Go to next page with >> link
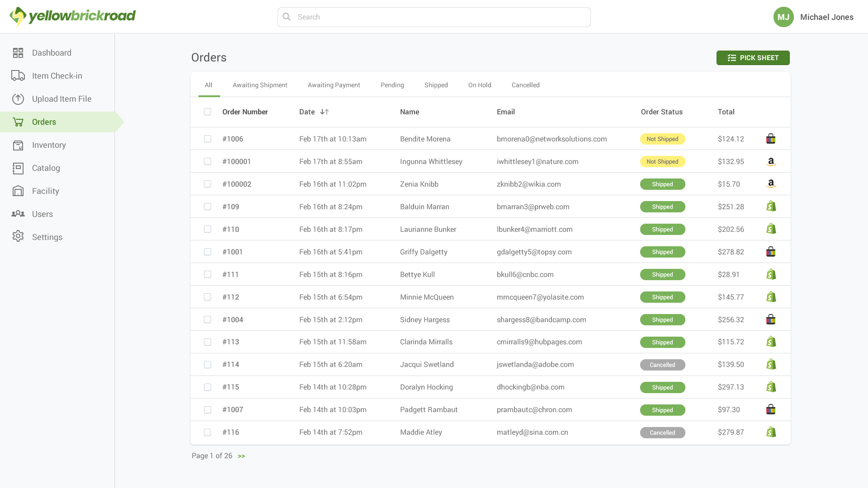Screen dimensions: 868x488 pos(241,456)
